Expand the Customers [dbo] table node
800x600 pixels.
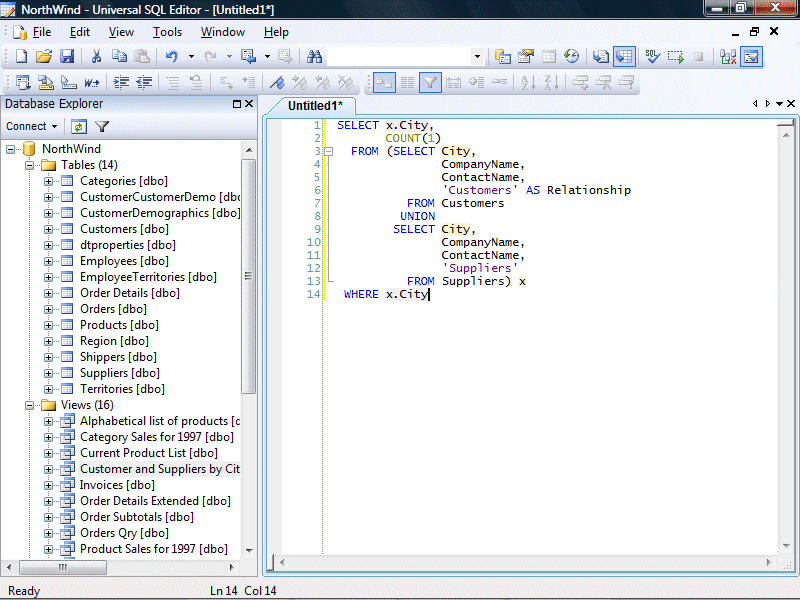click(48, 229)
